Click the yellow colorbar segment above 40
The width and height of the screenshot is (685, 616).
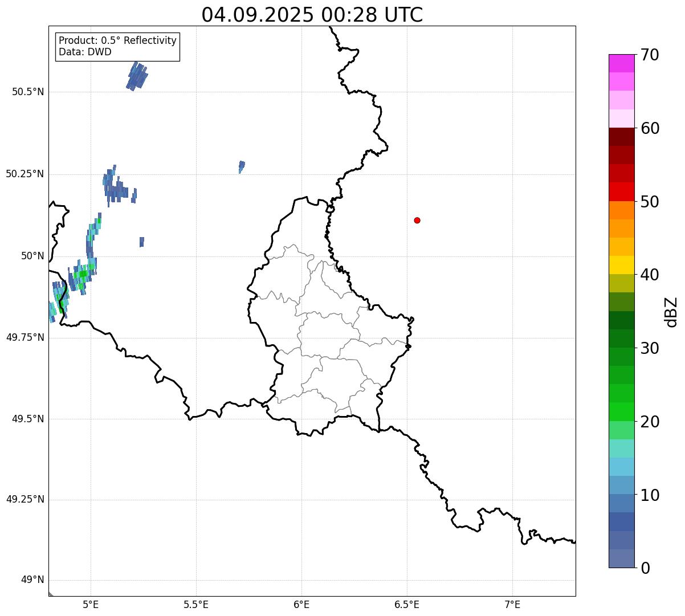[622, 265]
